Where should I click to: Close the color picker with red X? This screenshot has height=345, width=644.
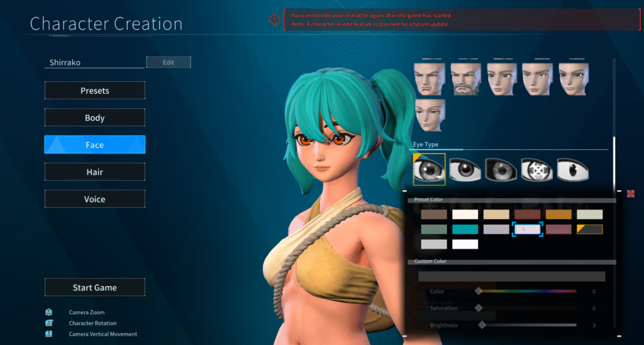pos(630,193)
